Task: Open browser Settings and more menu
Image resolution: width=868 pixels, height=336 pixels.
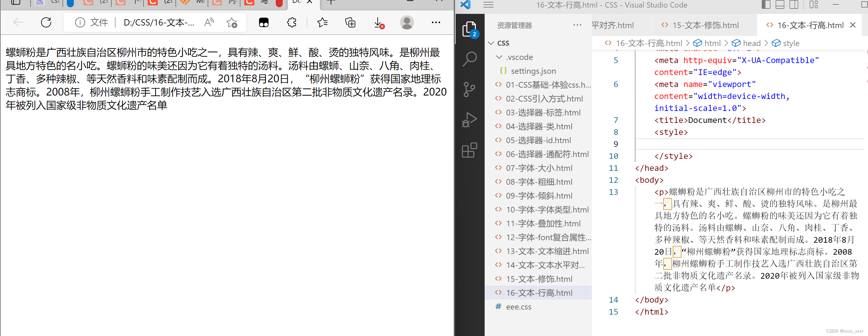Action: tap(436, 23)
